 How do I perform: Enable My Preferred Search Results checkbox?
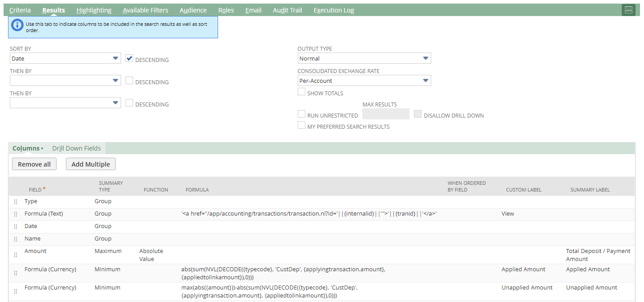coord(301,125)
